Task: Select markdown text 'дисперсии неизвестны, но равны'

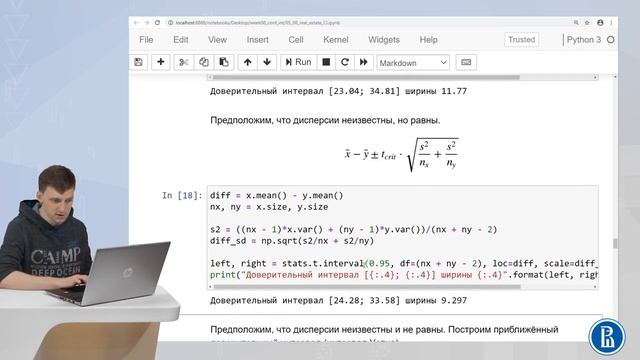Action: tap(366, 120)
